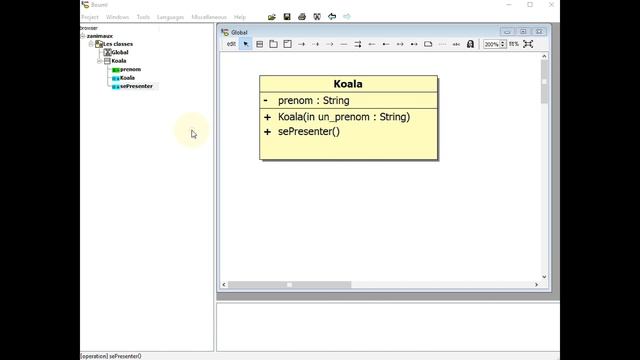Select the plain line association tool
The width and height of the screenshot is (640, 360).
click(344, 44)
